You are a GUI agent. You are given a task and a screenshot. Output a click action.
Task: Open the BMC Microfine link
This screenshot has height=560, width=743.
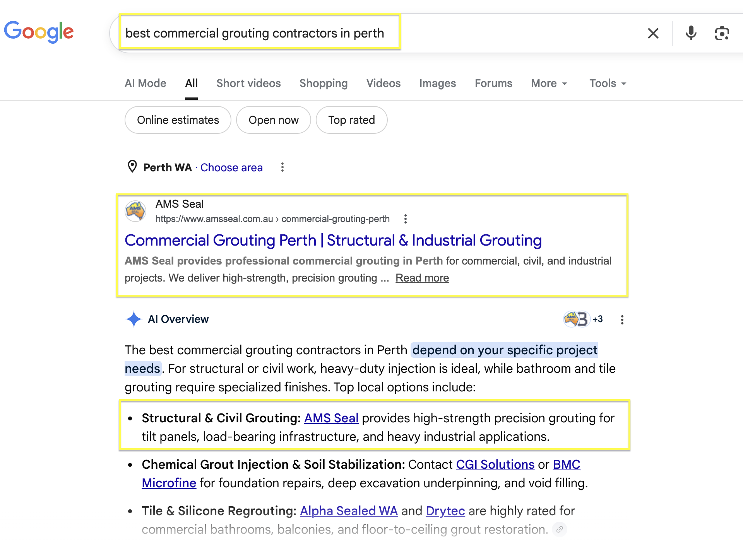567,464
